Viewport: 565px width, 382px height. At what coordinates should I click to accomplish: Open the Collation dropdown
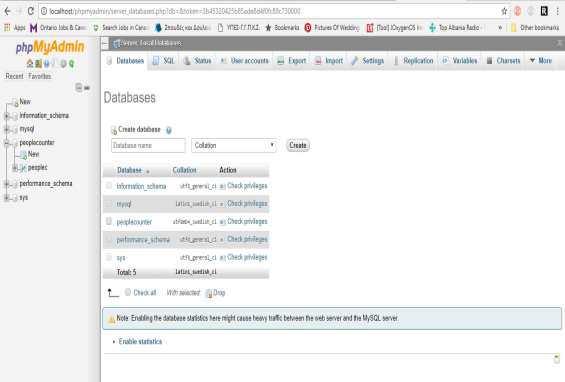pos(234,146)
